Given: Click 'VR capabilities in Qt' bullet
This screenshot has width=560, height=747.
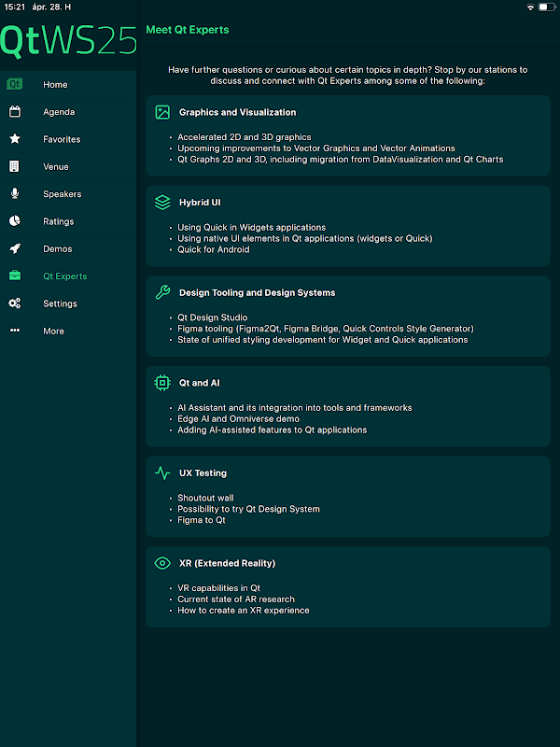Looking at the screenshot, I should click(219, 588).
